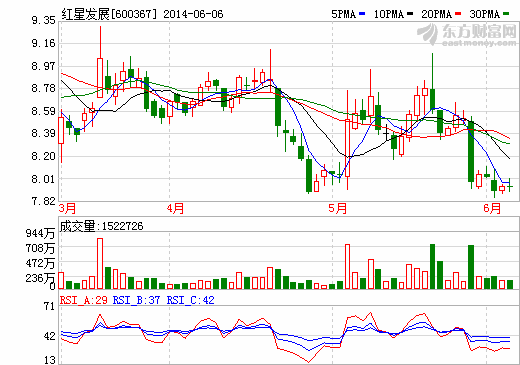Click the 236万 volume axis label
520x365 pixels.
click(40, 278)
